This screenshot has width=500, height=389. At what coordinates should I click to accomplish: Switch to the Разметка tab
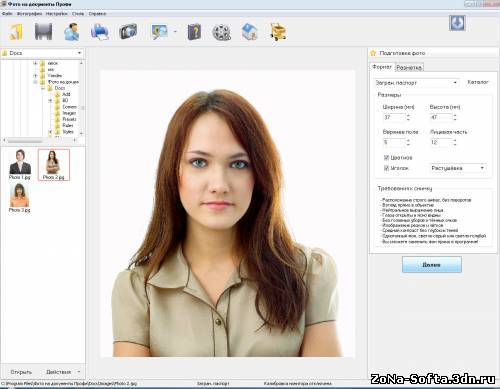click(409, 67)
